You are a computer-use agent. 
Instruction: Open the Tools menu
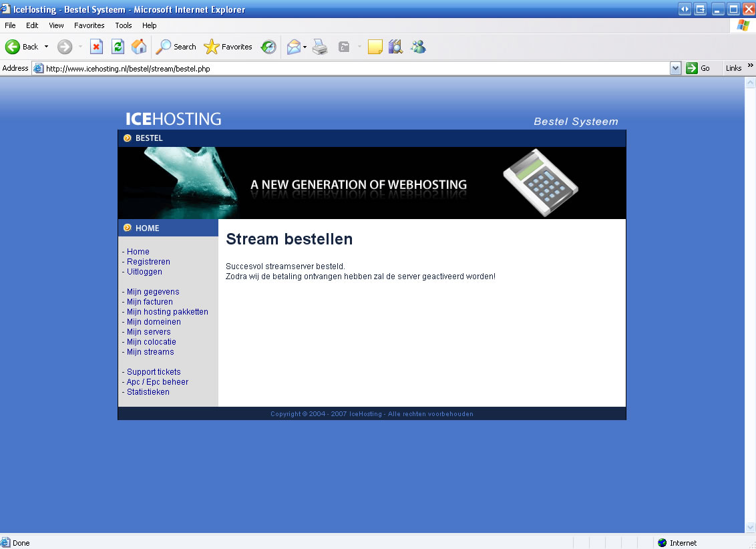[x=124, y=25]
